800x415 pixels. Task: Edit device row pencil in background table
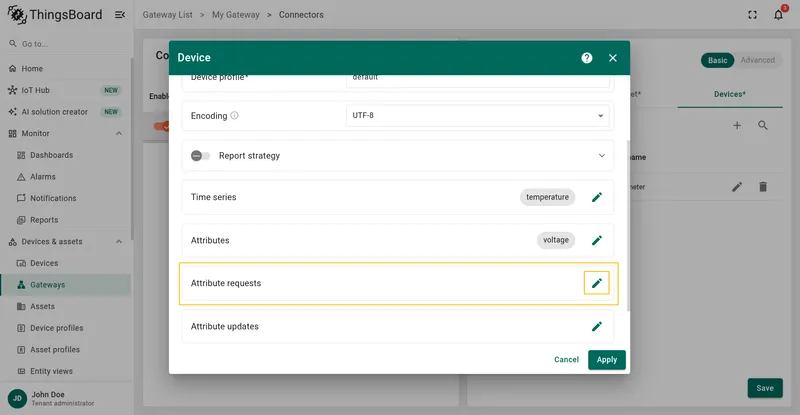[x=737, y=187]
